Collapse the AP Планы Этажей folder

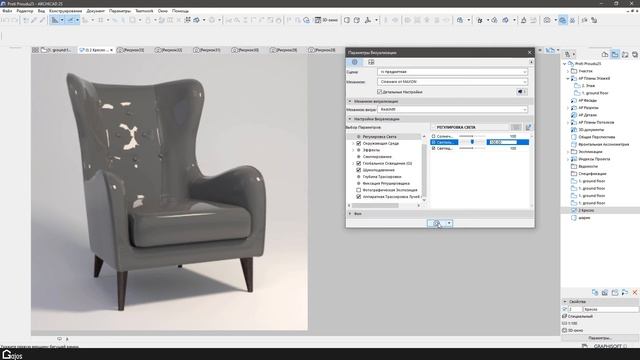(568, 78)
